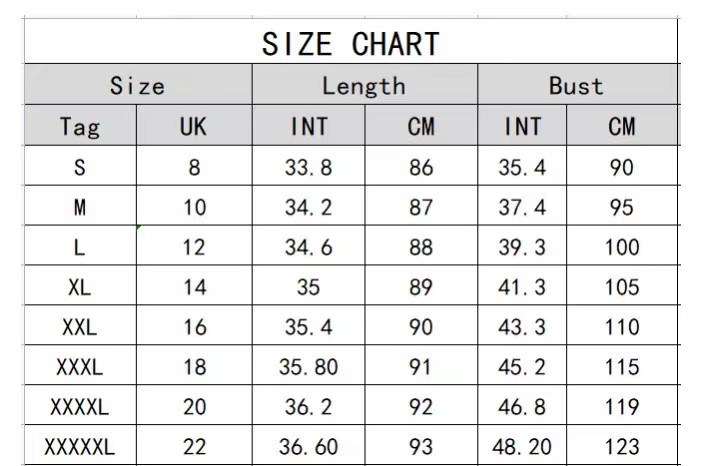Select the bust 100 CM cell

coord(622,248)
